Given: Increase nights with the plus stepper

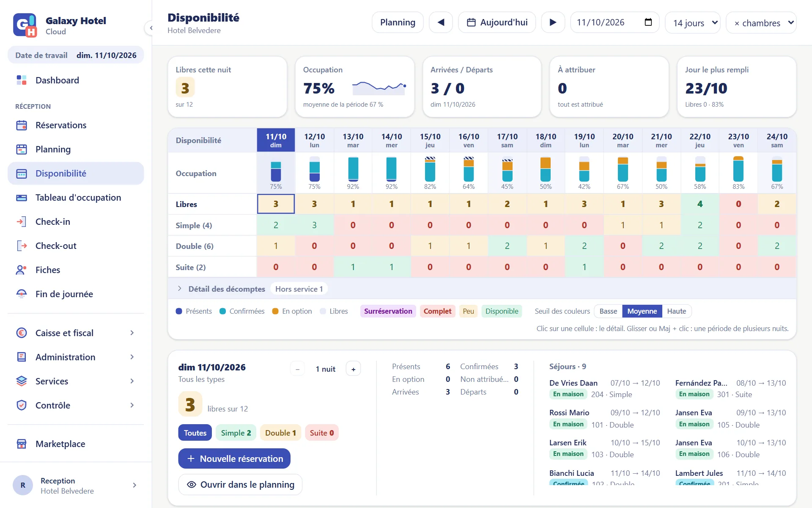Looking at the screenshot, I should tap(353, 369).
